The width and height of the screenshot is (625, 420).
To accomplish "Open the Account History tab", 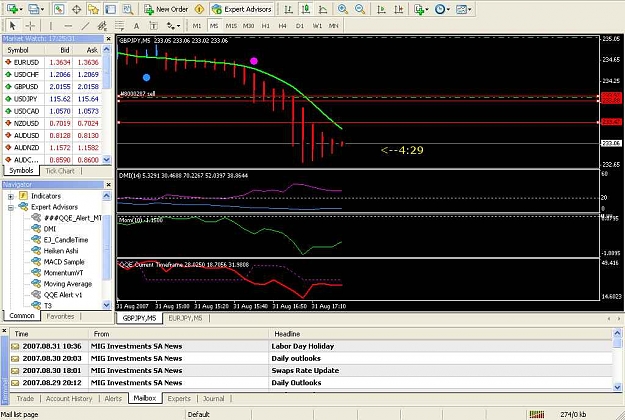I will 69,398.
